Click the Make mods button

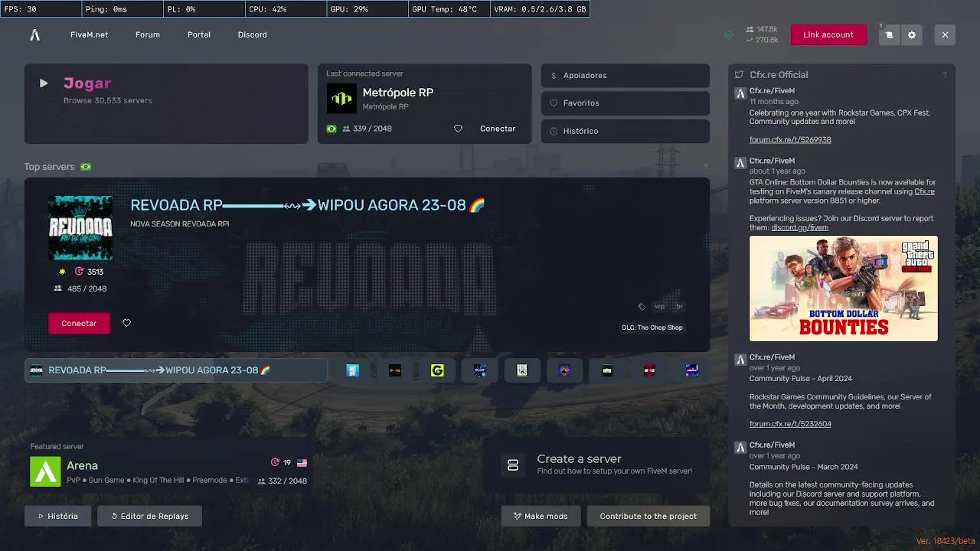[x=541, y=516]
